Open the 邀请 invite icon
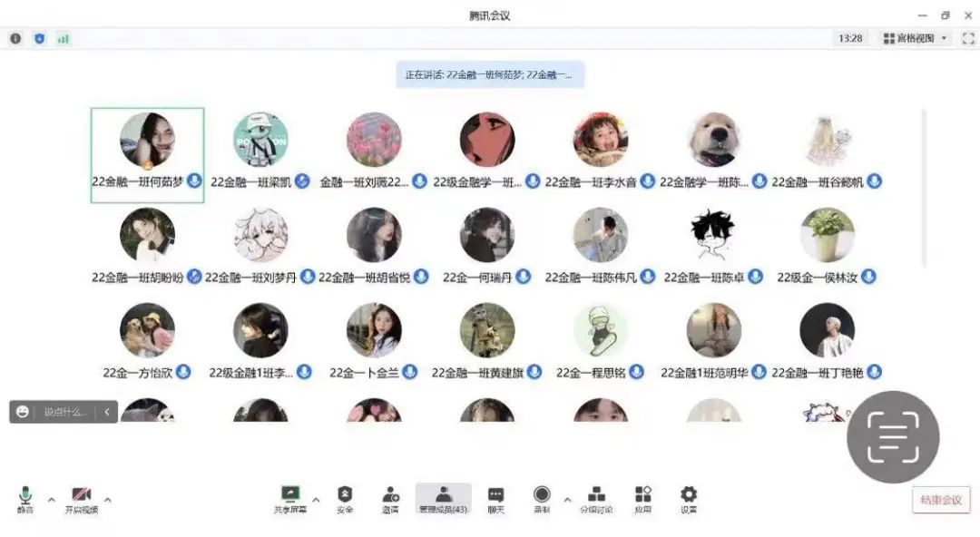The width and height of the screenshot is (980, 537). [x=390, y=500]
